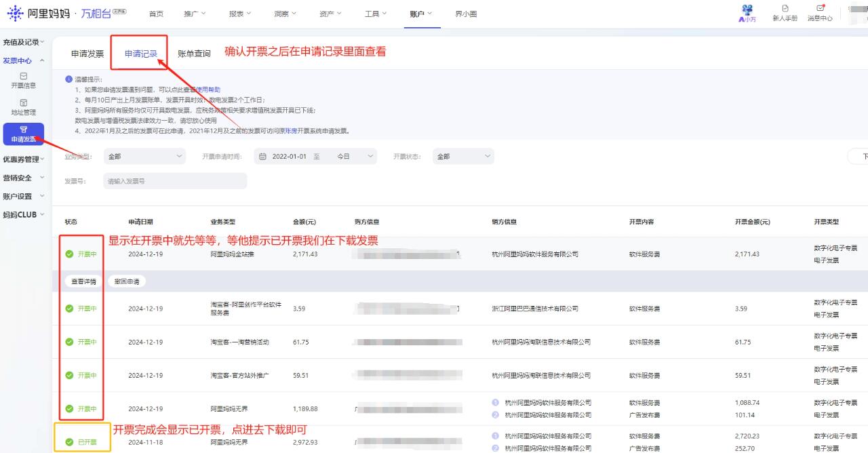
Task: Open the 业务类型 dropdown
Action: [144, 157]
